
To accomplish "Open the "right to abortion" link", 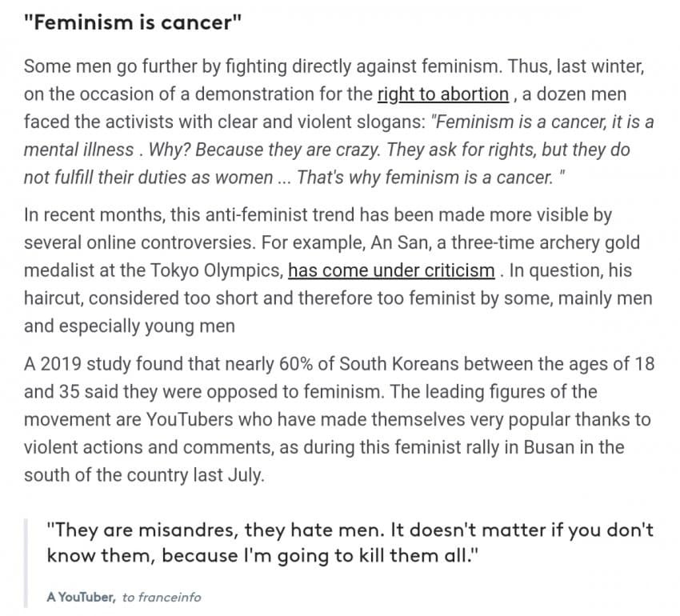I will point(442,94).
